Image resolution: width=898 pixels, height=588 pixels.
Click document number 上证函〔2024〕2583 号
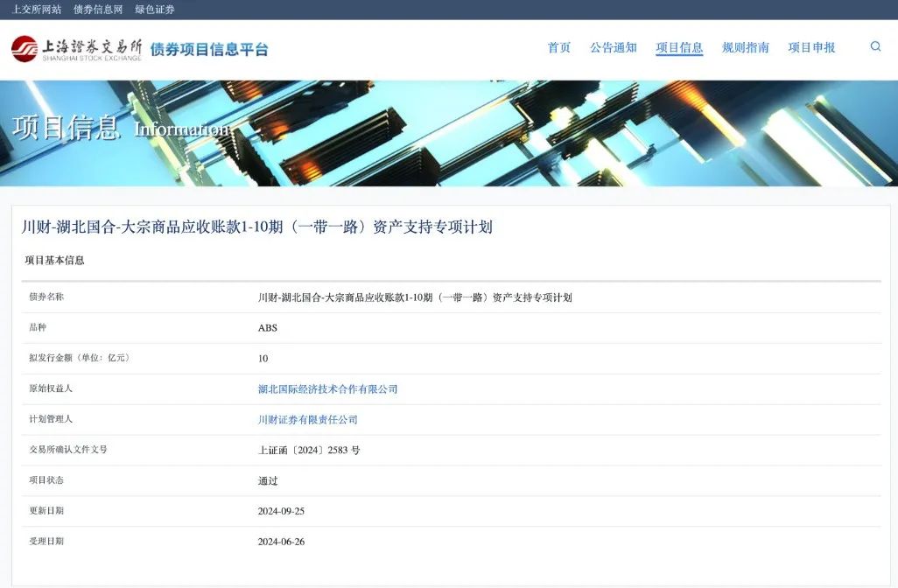(309, 450)
